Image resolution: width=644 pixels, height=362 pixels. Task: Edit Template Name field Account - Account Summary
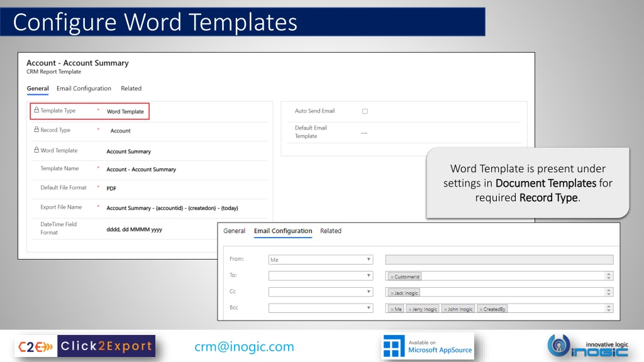coord(142,169)
